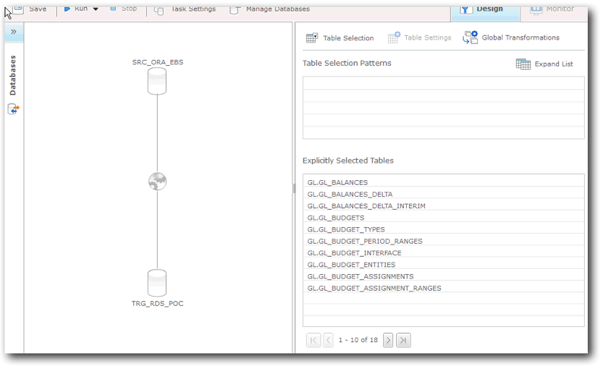Select GL.GL_BUDGETS table row
Viewport: 600px width, 374px height.
(x=443, y=217)
